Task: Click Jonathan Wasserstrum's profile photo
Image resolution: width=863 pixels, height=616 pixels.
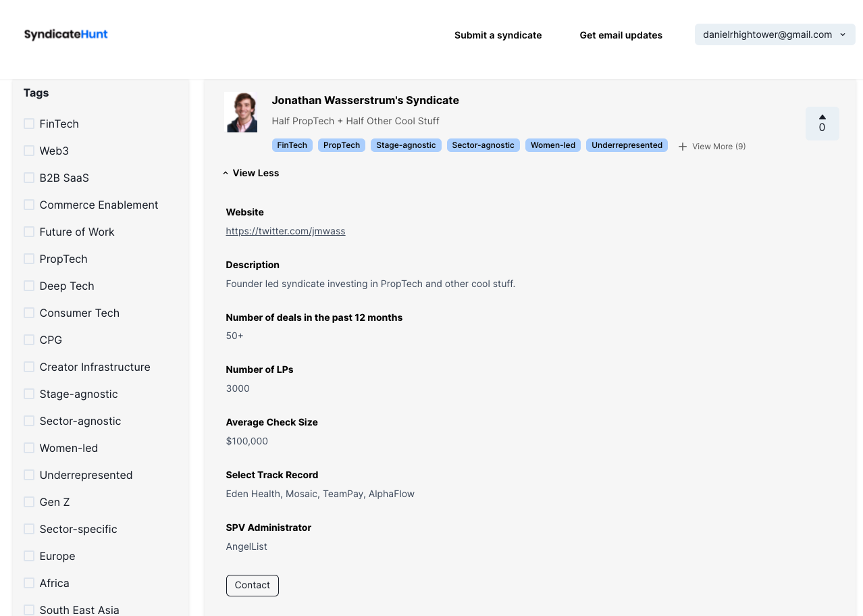Action: [241, 112]
